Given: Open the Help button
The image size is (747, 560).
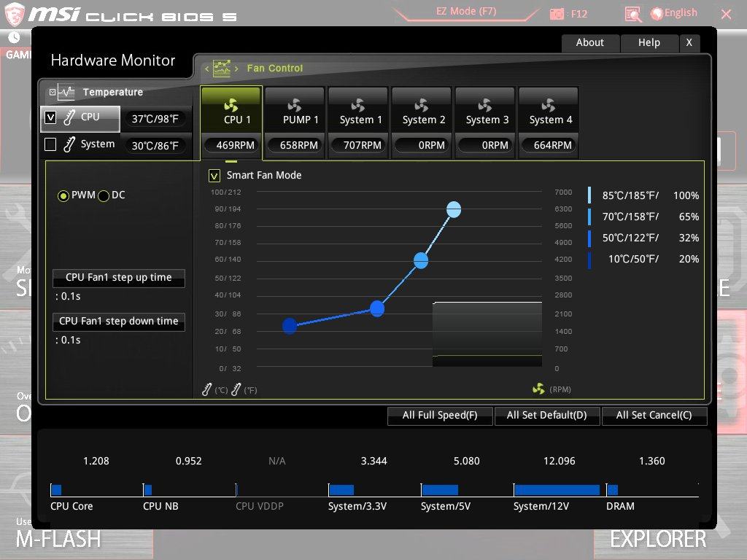Looking at the screenshot, I should pos(649,43).
